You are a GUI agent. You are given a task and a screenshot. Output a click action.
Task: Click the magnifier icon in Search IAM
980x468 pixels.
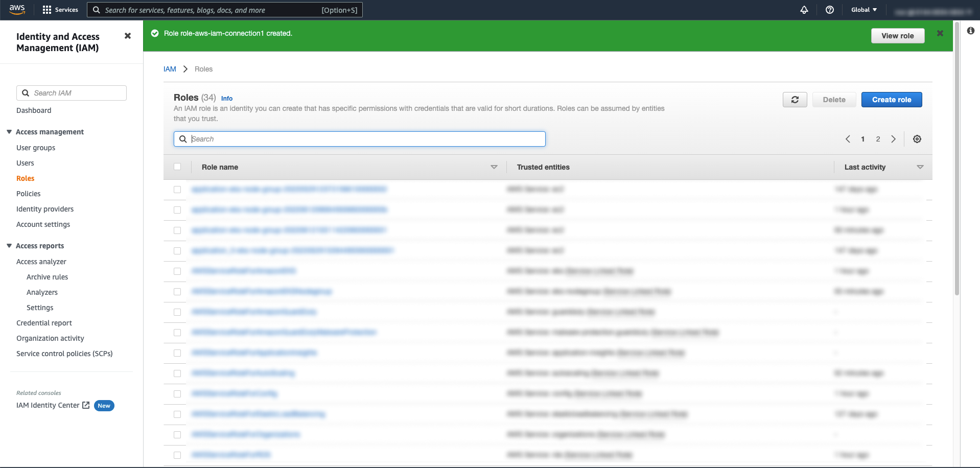click(26, 93)
